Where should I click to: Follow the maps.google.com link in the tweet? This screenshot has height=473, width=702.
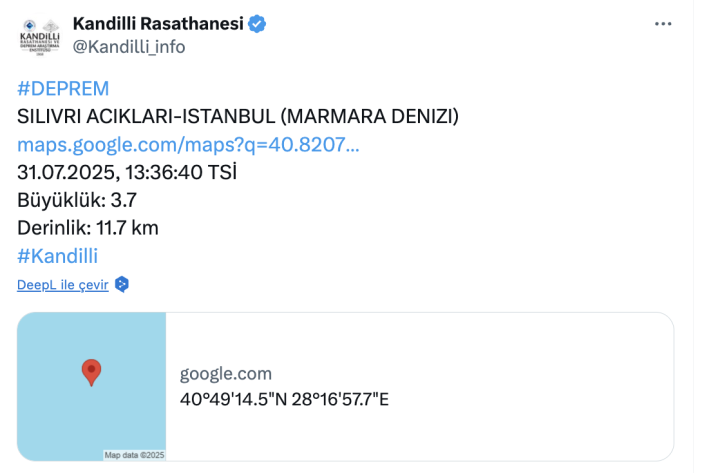click(x=188, y=144)
